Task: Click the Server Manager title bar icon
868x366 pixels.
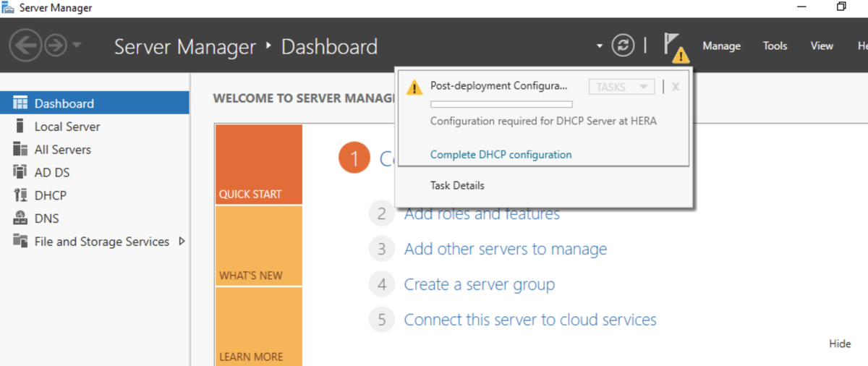Action: 8,8
